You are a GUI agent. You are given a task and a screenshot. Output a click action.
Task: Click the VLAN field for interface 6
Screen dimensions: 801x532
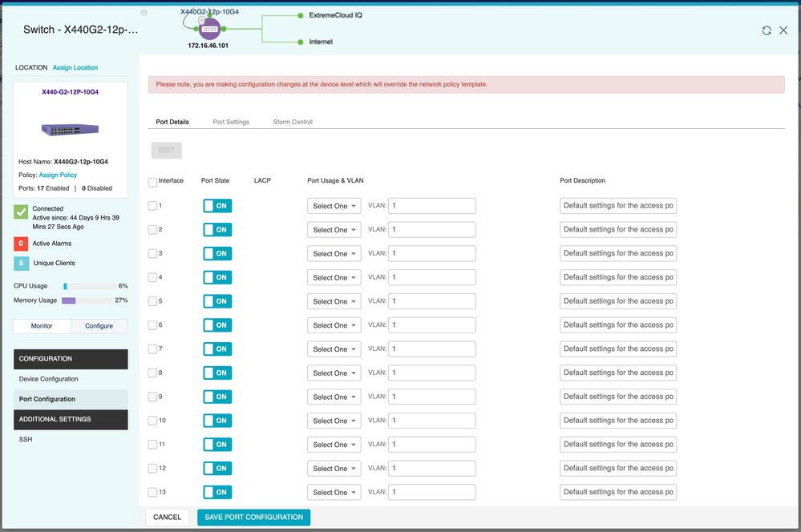click(x=431, y=324)
